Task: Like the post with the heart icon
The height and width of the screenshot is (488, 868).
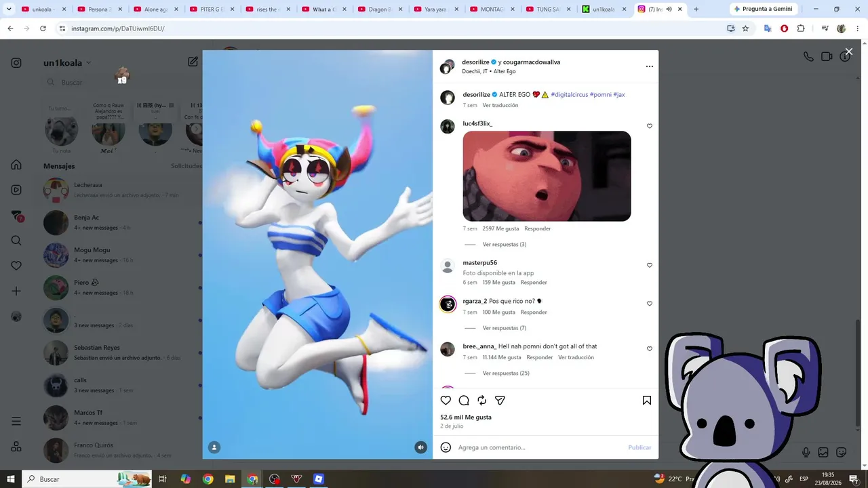Action: (x=446, y=401)
